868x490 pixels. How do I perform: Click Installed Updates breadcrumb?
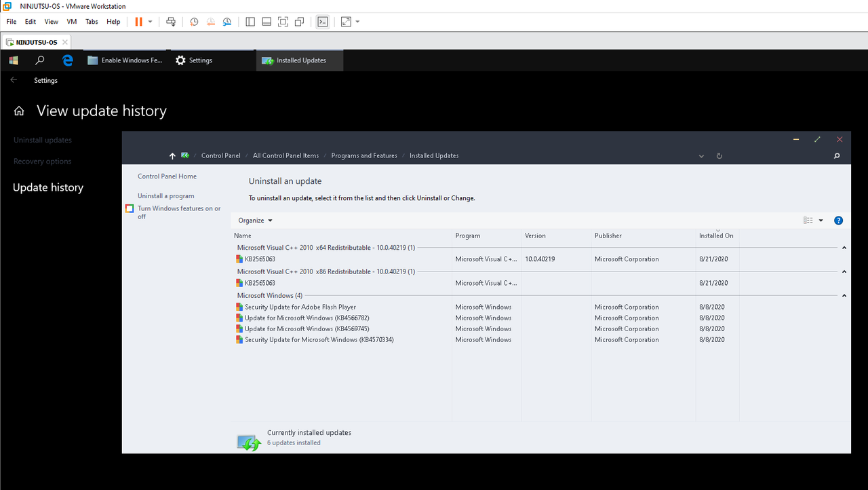pyautogui.click(x=434, y=156)
